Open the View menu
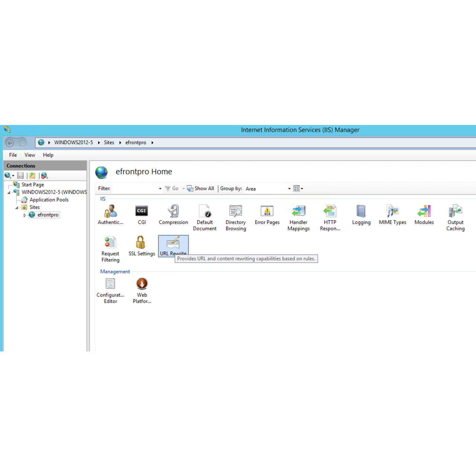The height and width of the screenshot is (476, 476). [29, 155]
